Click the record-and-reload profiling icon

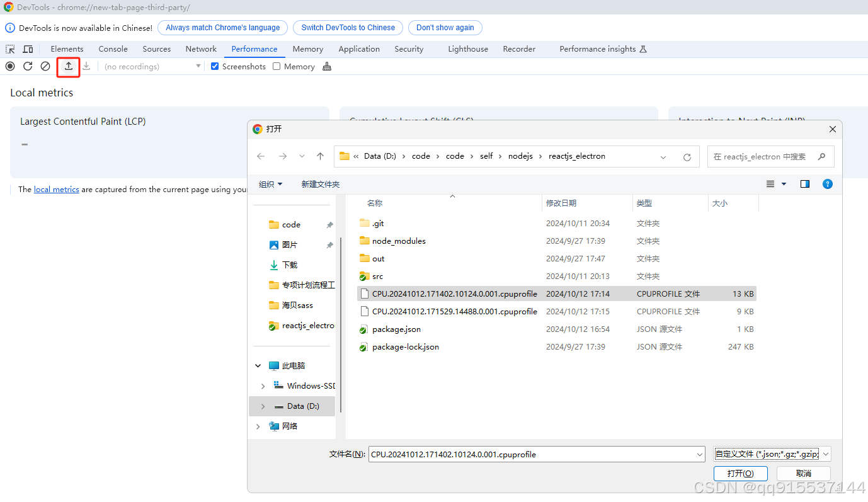pyautogui.click(x=27, y=66)
